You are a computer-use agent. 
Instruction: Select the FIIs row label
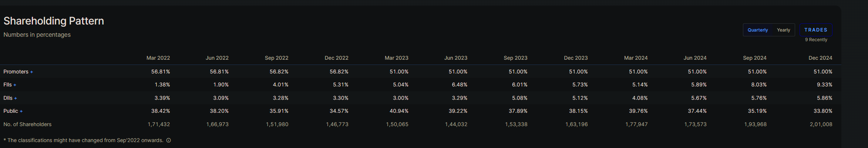7,85
